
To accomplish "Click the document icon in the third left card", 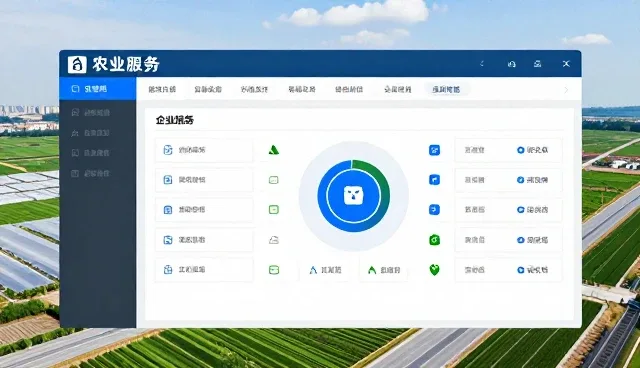I will pyautogui.click(x=168, y=210).
